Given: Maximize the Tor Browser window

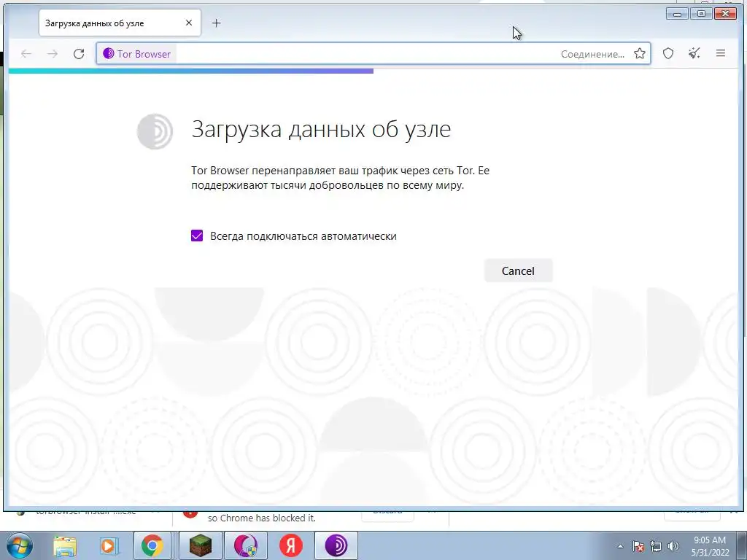Looking at the screenshot, I should coord(701,14).
